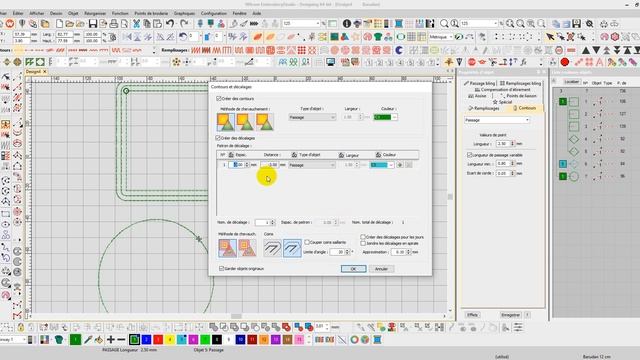Open the Configuration menu

coord(214,13)
